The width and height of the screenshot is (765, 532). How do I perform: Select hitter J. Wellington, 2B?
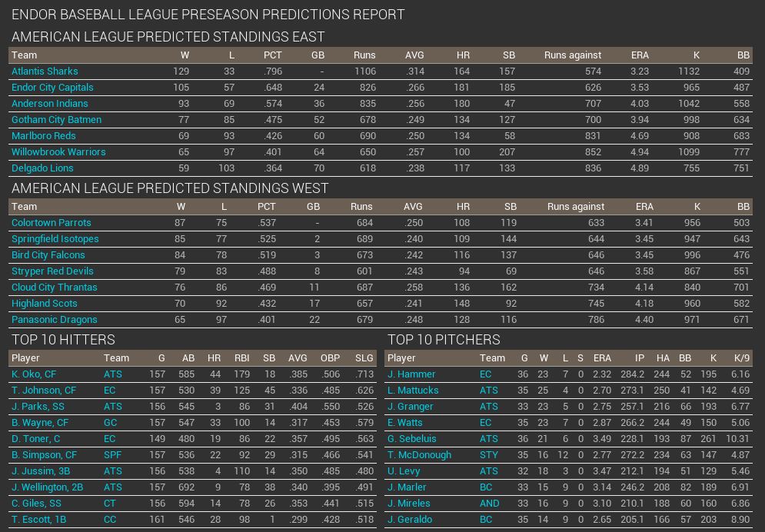tap(47, 487)
